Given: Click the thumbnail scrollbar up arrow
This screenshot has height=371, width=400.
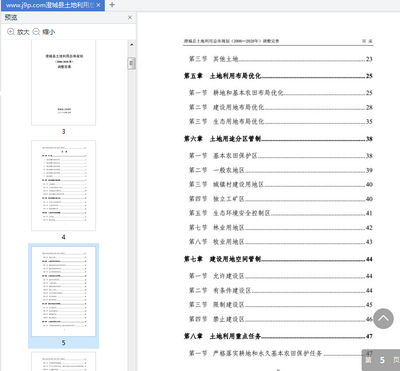Looking at the screenshot, I should 132,45.
